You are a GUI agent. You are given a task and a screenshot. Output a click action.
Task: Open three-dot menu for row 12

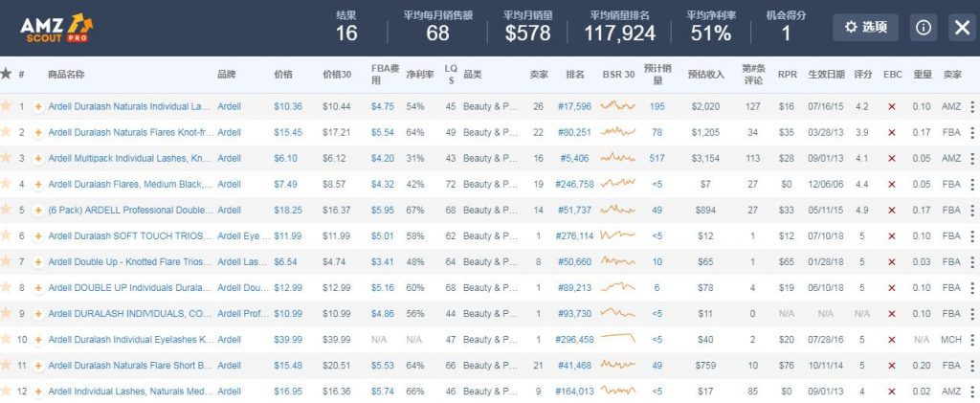pos(972,391)
